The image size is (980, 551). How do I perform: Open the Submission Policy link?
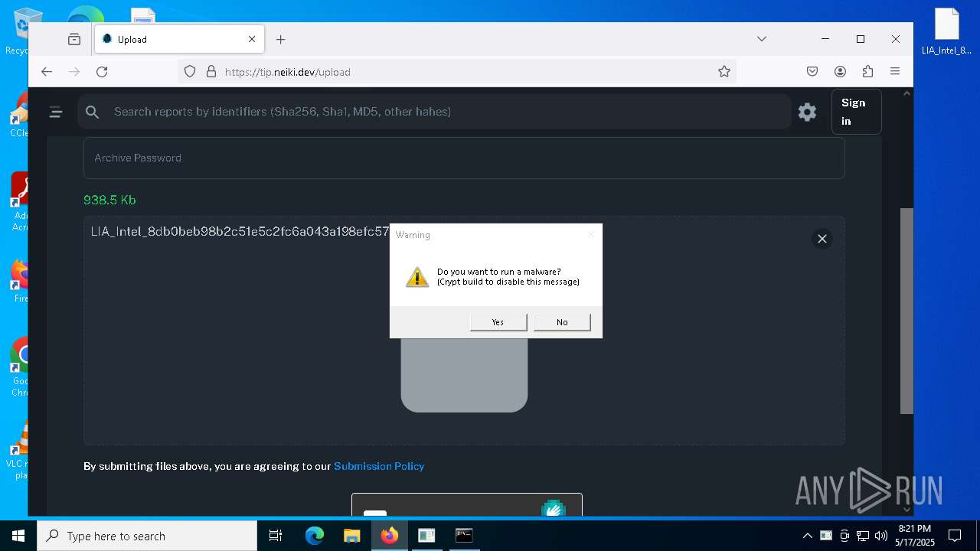[x=379, y=466]
